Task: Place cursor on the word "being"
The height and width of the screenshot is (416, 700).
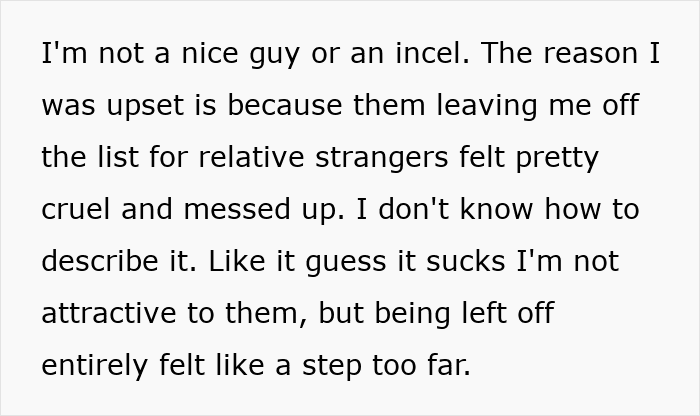Action: click(x=412, y=315)
